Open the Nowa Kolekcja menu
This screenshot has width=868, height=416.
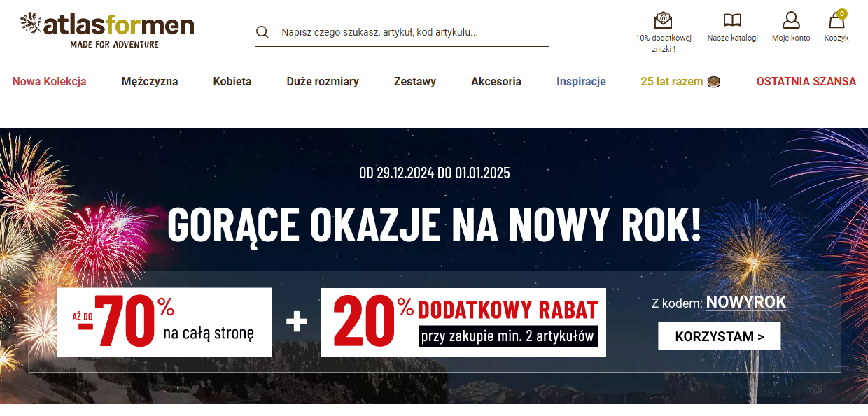(x=49, y=81)
